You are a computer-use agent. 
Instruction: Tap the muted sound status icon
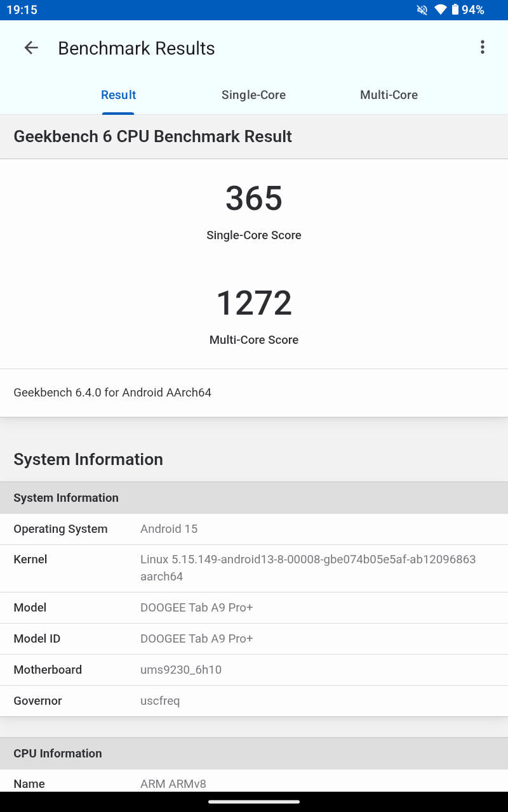(x=422, y=10)
